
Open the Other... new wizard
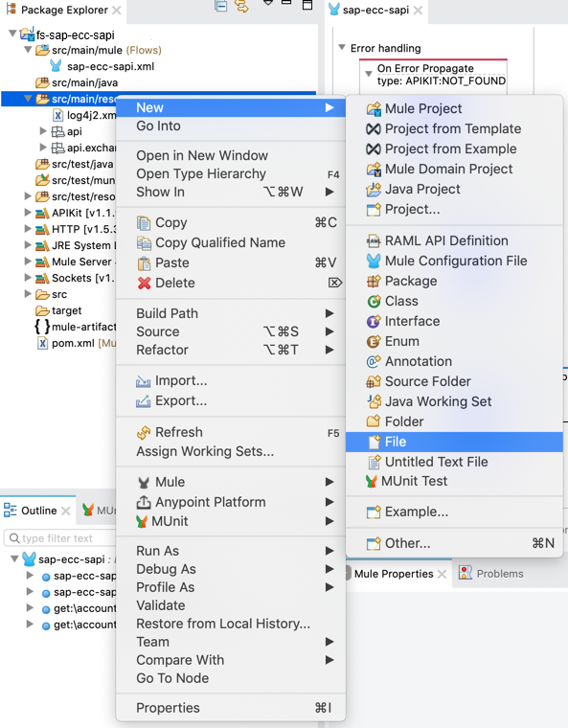coord(454,543)
